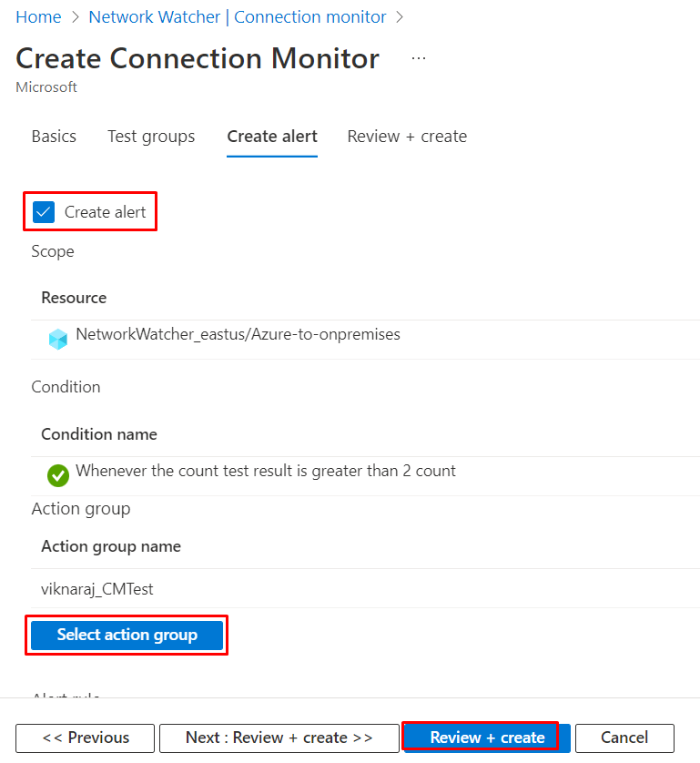Switch to the Basics tab
This screenshot has width=700, height=763.
tap(53, 137)
